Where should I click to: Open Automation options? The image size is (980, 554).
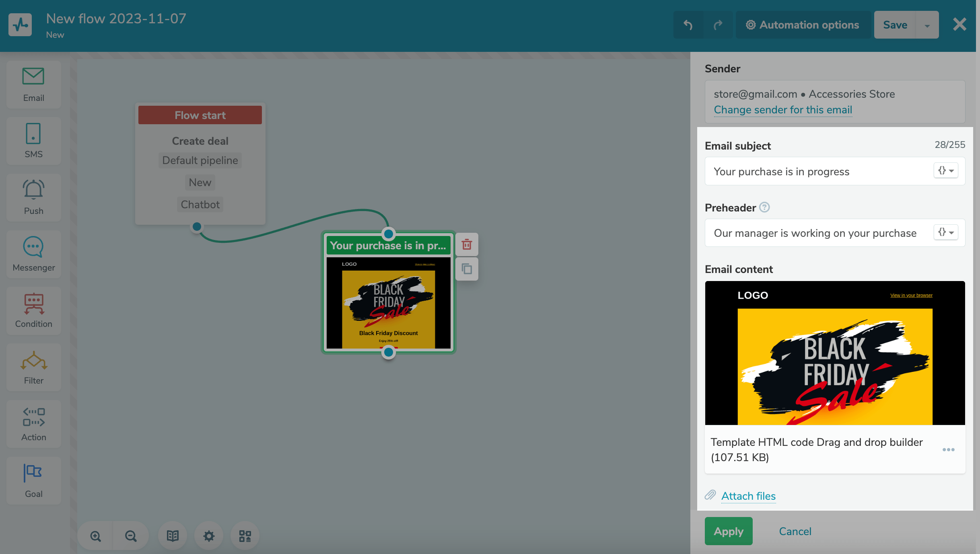(803, 25)
